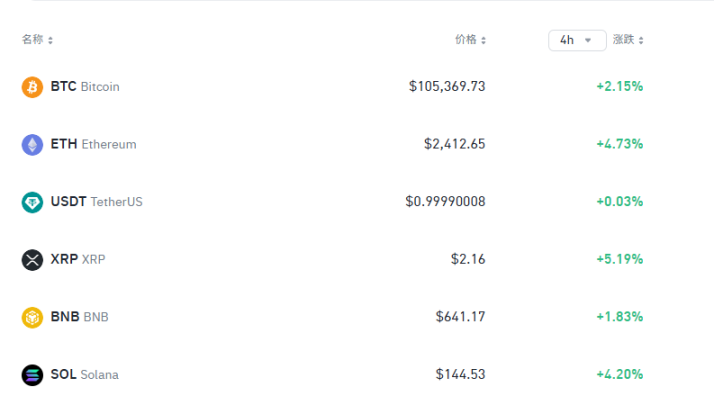This screenshot has height=405, width=714.
Task: Sort by name using the 名称 arrows
Action: [x=50, y=40]
